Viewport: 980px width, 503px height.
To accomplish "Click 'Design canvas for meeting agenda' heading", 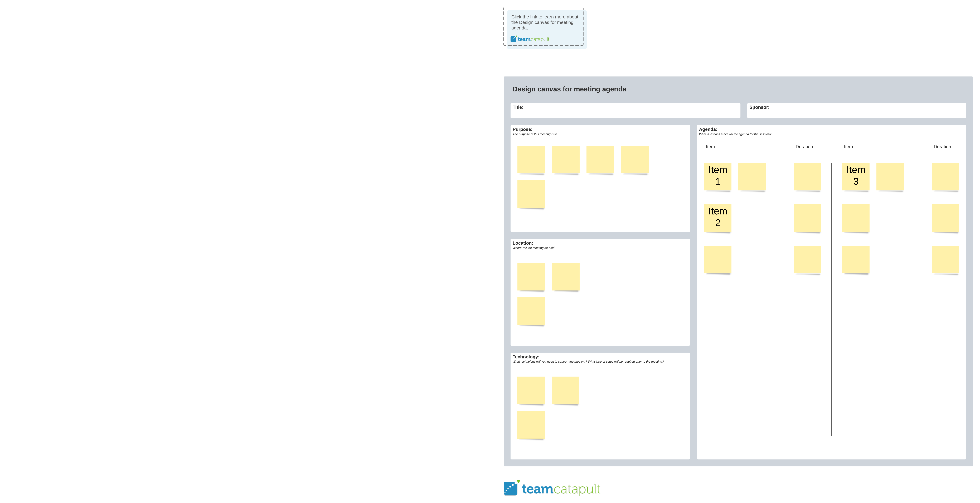I will point(569,89).
